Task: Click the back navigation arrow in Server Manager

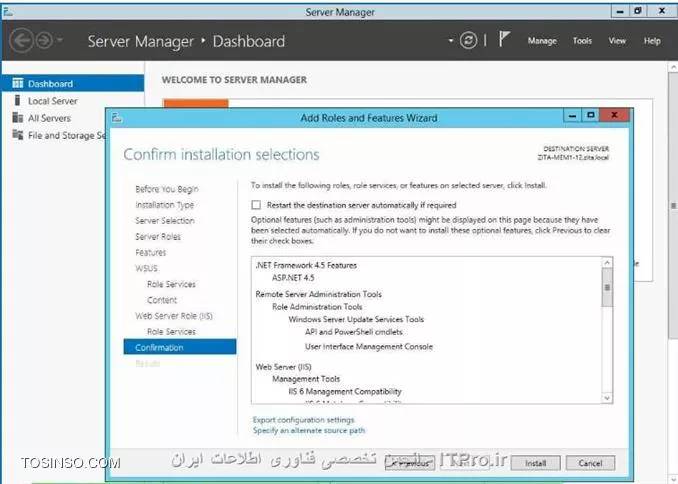Action: click(21, 41)
